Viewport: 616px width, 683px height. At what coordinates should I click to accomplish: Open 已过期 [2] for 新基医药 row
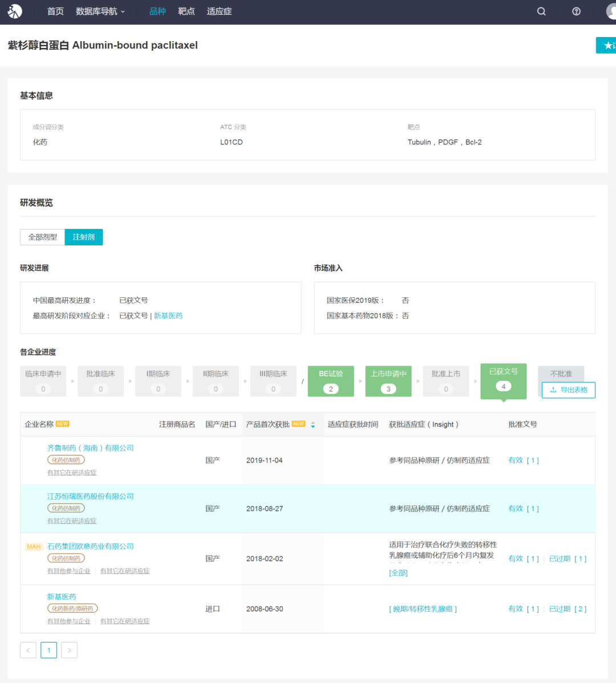pyautogui.click(x=568, y=609)
